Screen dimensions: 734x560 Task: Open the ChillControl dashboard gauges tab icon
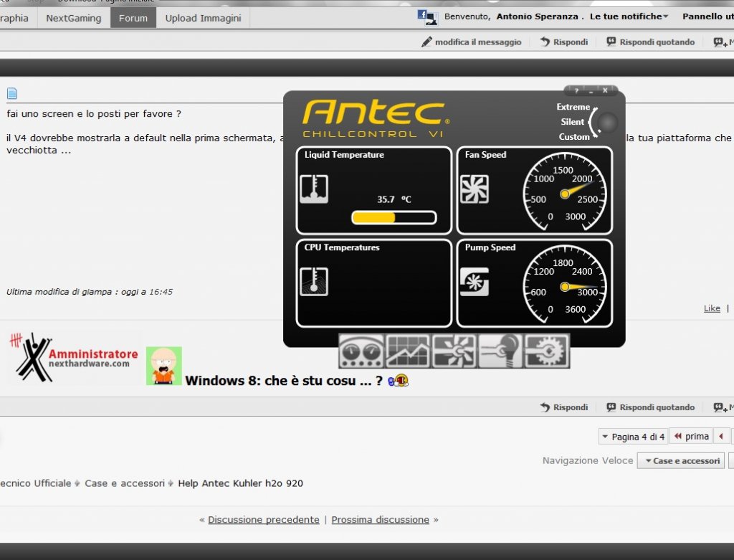(361, 351)
